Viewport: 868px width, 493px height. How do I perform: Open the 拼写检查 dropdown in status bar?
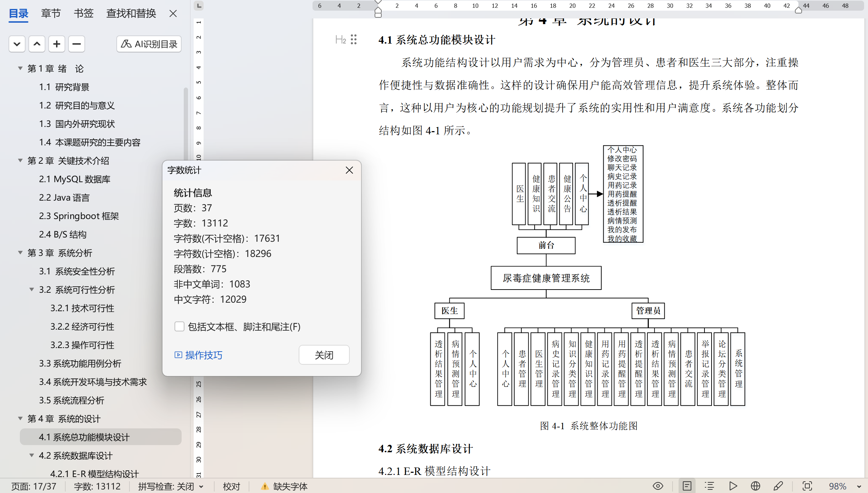(201, 487)
